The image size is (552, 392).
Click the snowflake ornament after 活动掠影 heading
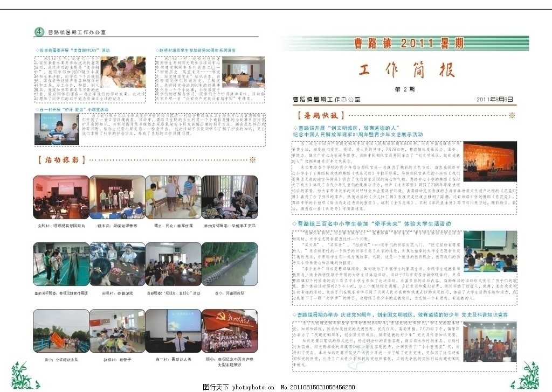click(252, 160)
